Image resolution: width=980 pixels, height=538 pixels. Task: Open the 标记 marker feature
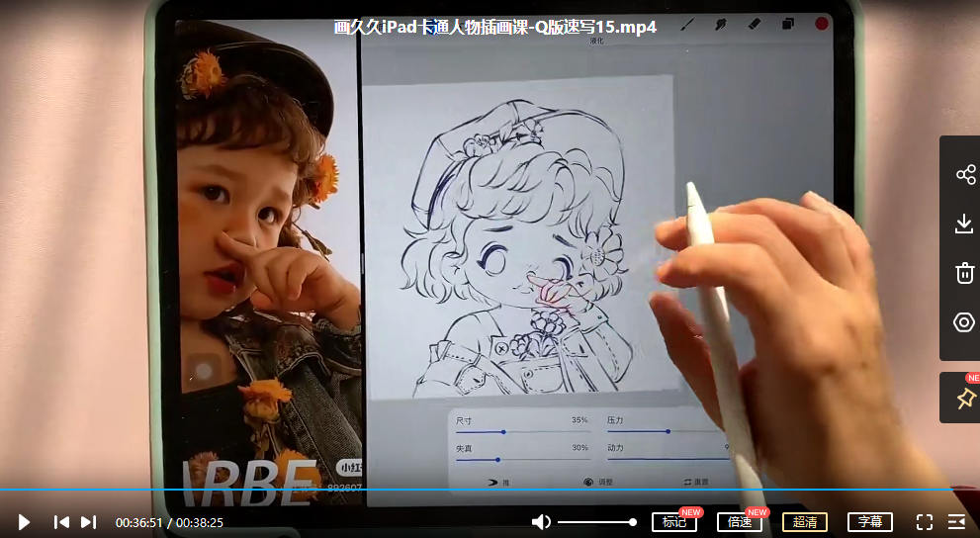673,522
